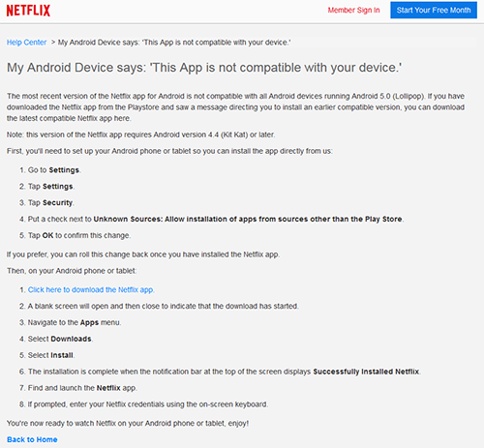
Task: Click the 'You're now ready to watch' sentence
Action: pyautogui.click(x=128, y=423)
